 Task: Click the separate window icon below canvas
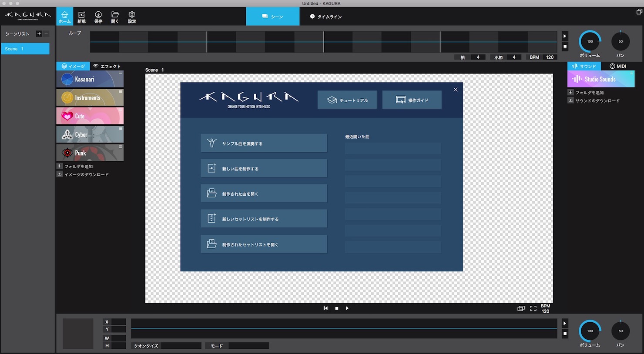tap(521, 308)
